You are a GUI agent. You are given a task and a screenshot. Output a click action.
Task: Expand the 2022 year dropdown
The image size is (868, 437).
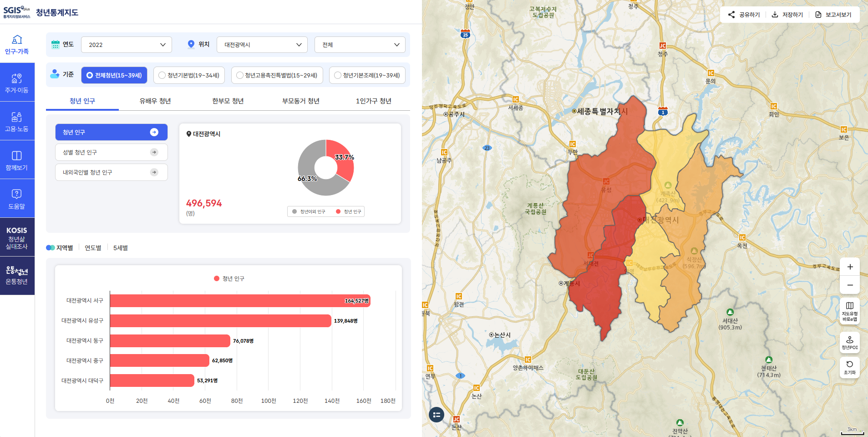[127, 45]
